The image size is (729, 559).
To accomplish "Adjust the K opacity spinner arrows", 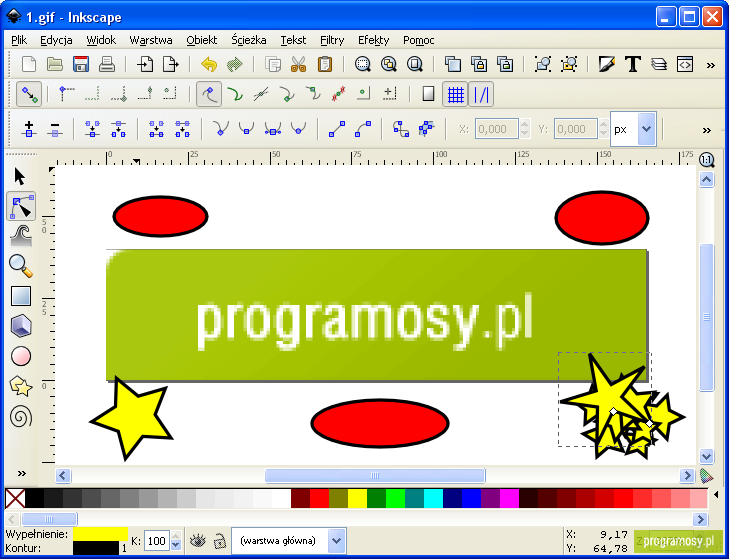I will point(176,540).
